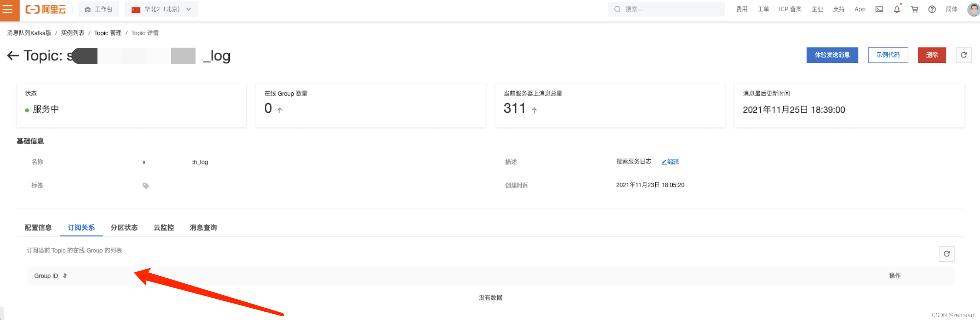Click the 搜索服务日志 description text
This screenshot has width=980, height=320.
pyautogui.click(x=634, y=162)
